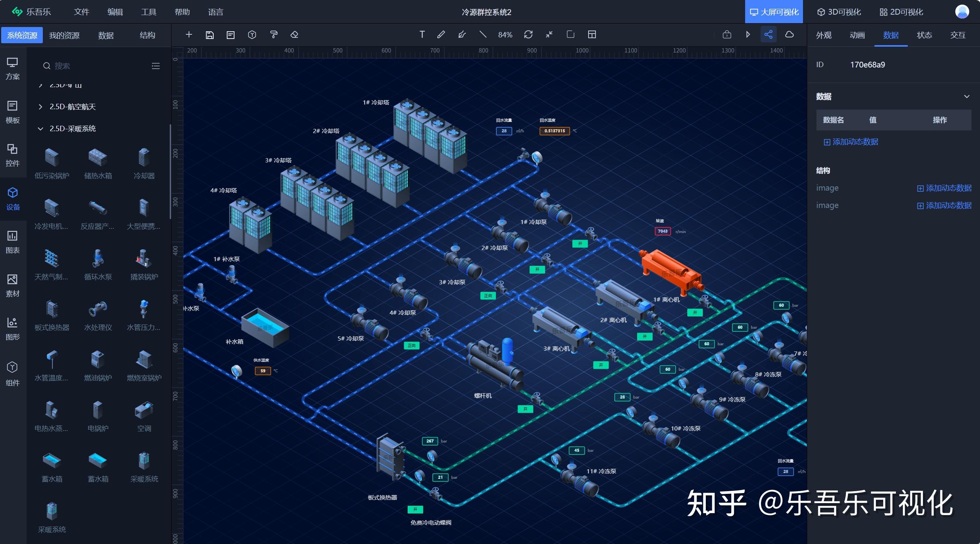Click the 3D cube icon in the toolbar
980x544 pixels.
click(x=252, y=35)
